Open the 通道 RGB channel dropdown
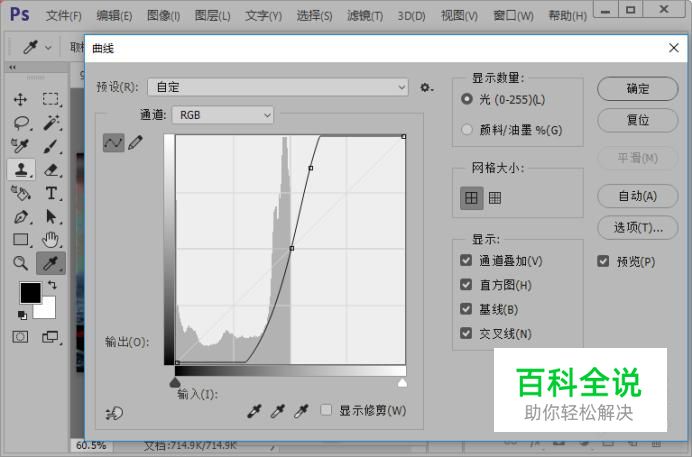This screenshot has width=692, height=457. click(223, 115)
